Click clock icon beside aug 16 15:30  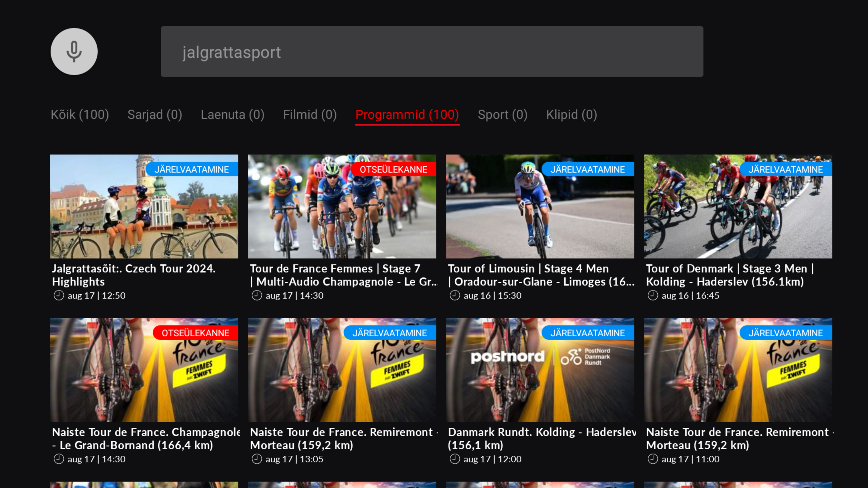[x=455, y=295]
